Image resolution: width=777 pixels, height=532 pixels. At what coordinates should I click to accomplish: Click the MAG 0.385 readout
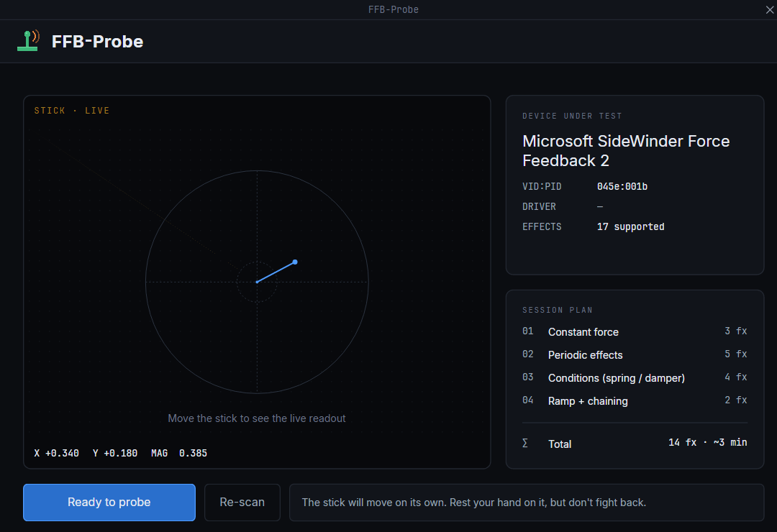coord(179,453)
